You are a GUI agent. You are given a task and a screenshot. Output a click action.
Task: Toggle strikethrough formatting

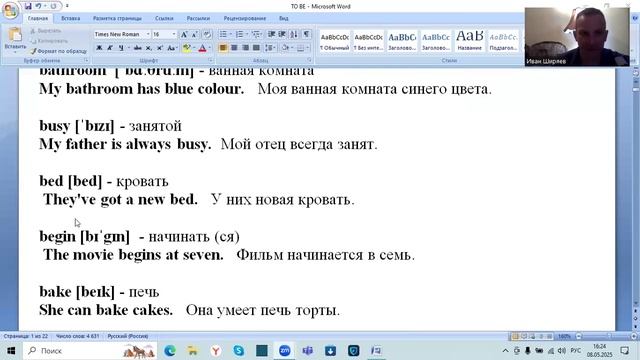pyautogui.click(x=138, y=48)
